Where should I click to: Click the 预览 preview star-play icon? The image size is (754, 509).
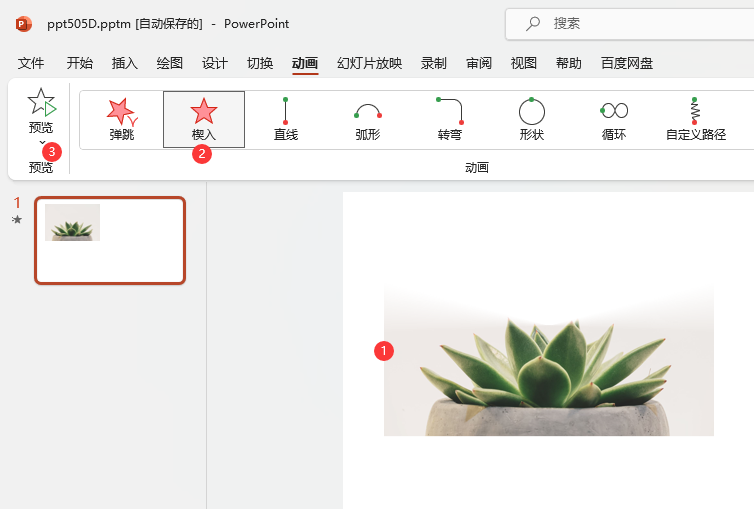pyautogui.click(x=41, y=102)
